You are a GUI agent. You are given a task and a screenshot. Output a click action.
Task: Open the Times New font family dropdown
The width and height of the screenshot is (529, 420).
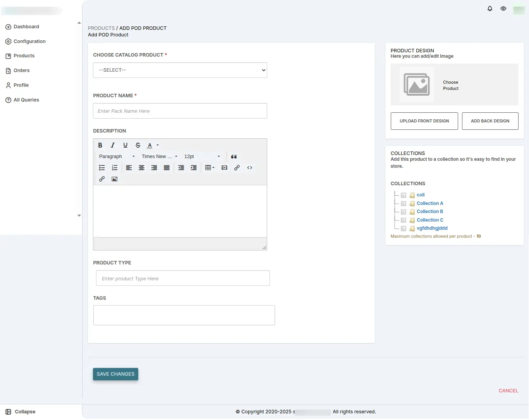pyautogui.click(x=160, y=157)
